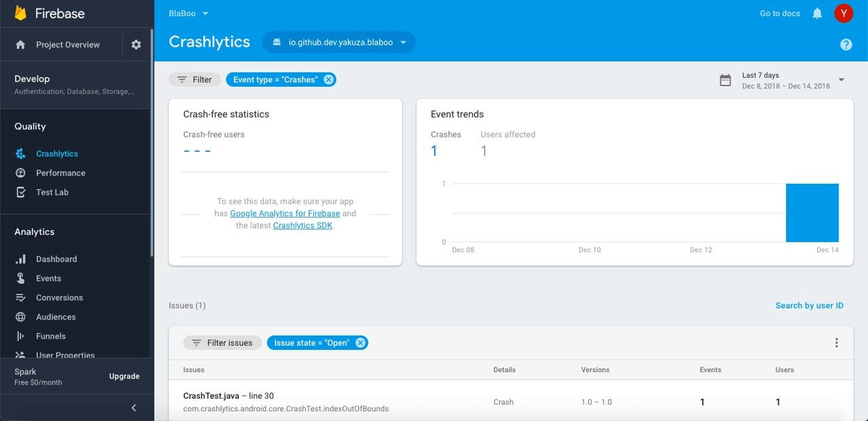View Audiences in Analytics

[x=56, y=317]
